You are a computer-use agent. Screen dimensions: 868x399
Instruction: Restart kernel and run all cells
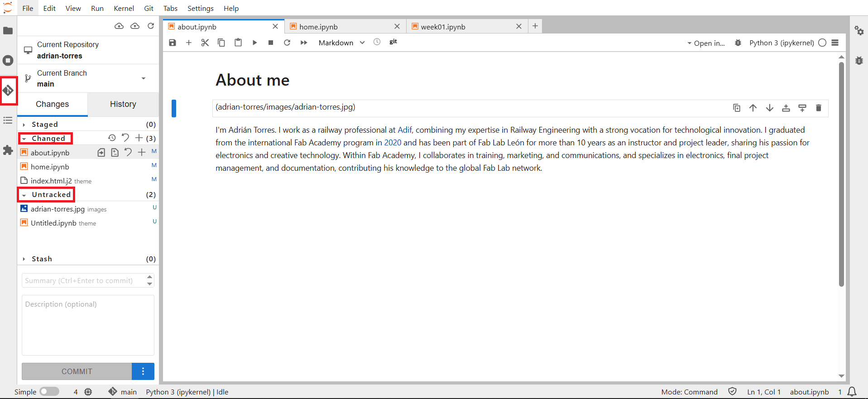point(304,43)
